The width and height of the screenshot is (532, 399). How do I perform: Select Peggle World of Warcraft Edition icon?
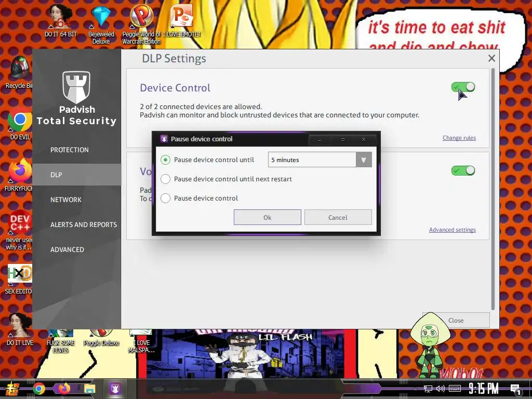141,24
